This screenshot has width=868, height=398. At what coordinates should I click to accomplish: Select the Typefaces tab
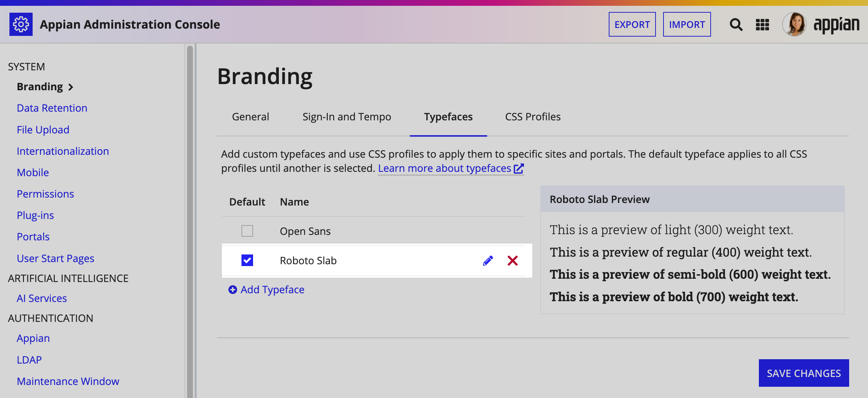[x=449, y=117]
